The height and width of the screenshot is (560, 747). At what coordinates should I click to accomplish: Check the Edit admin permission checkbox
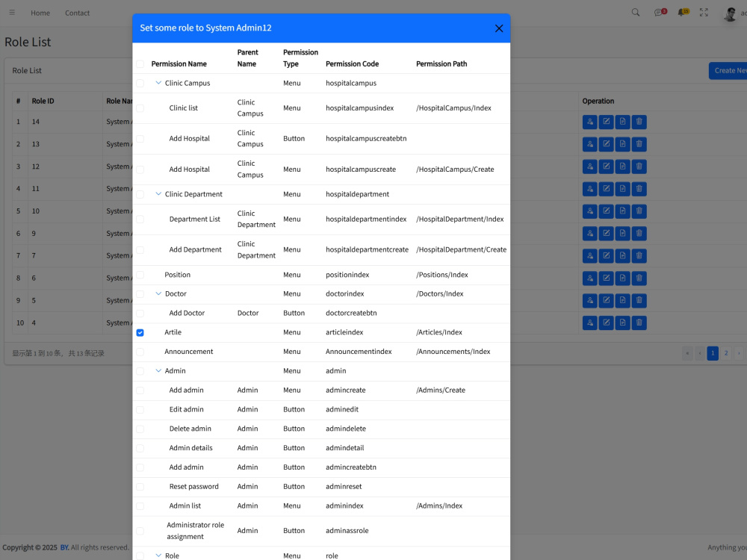point(140,409)
